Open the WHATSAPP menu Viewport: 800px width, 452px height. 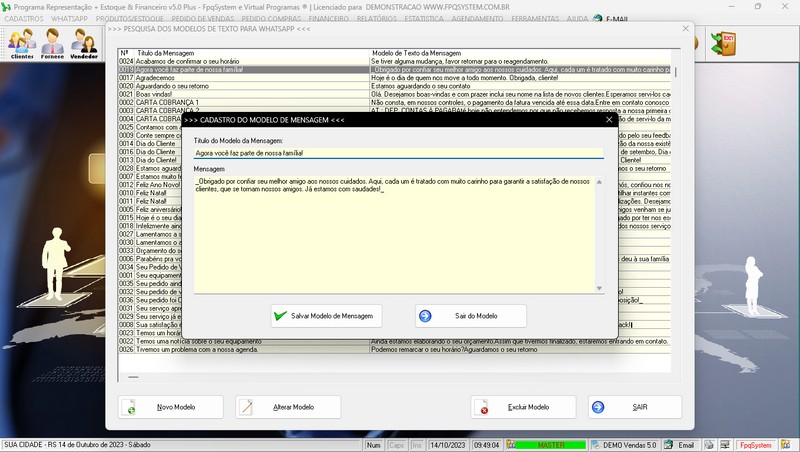(x=69, y=18)
